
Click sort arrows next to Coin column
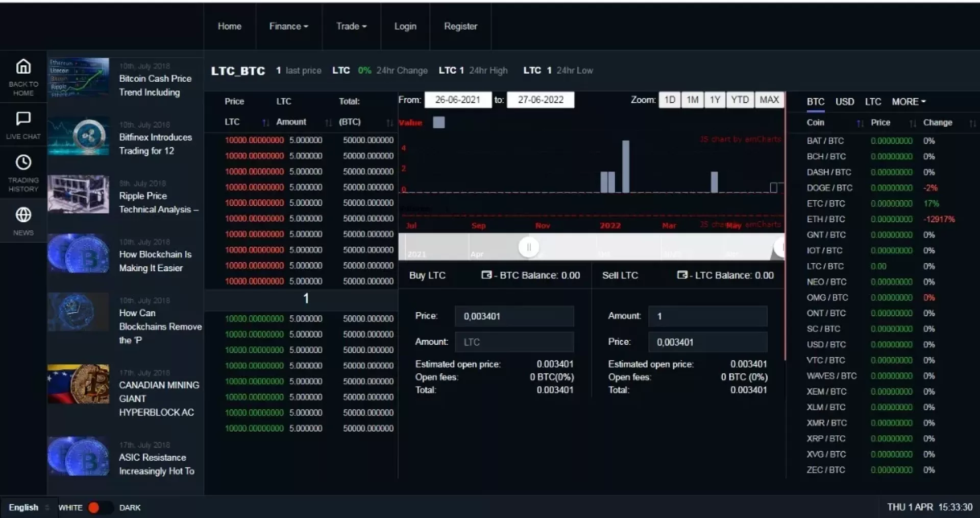(860, 123)
